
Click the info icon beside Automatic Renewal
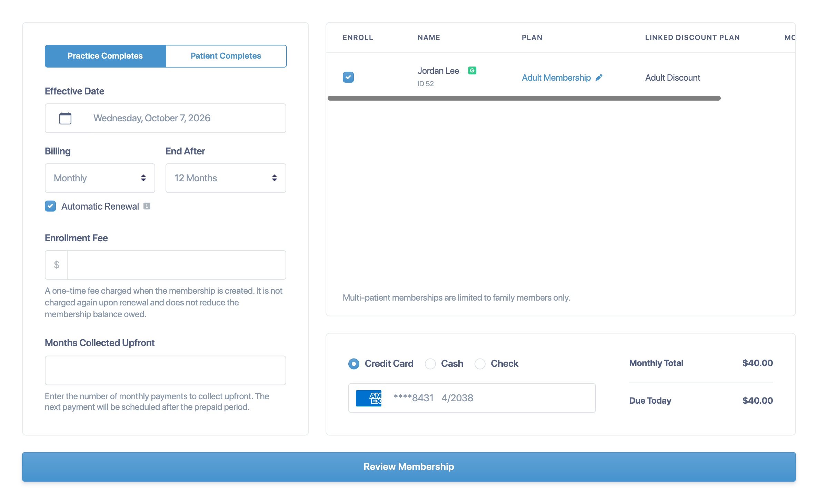(x=147, y=206)
